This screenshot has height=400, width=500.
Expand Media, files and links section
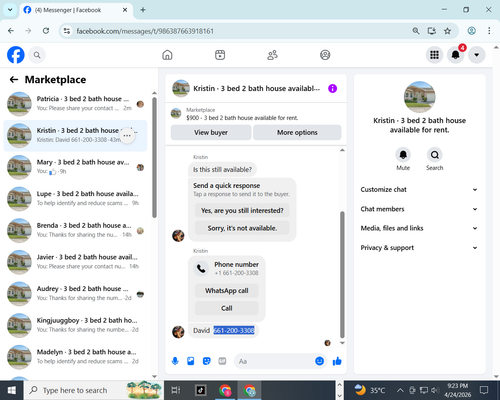pyautogui.click(x=419, y=228)
